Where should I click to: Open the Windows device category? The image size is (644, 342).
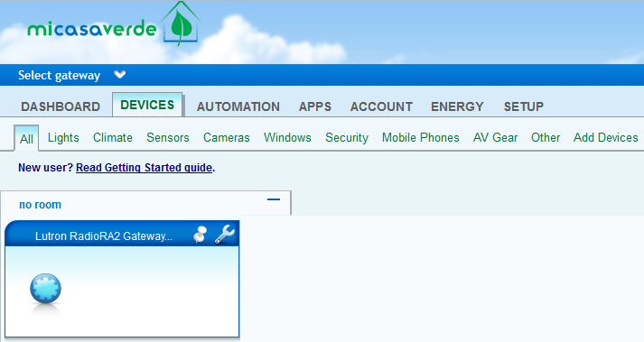(287, 137)
